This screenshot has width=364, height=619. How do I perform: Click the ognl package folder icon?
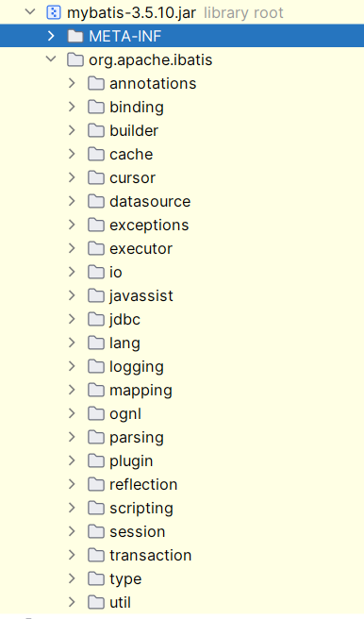(96, 413)
